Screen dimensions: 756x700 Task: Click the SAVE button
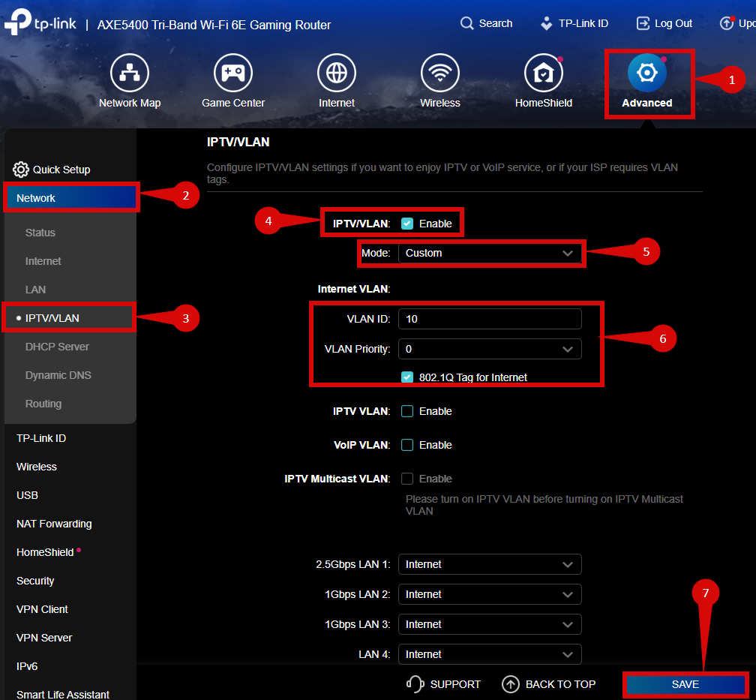pyautogui.click(x=685, y=684)
